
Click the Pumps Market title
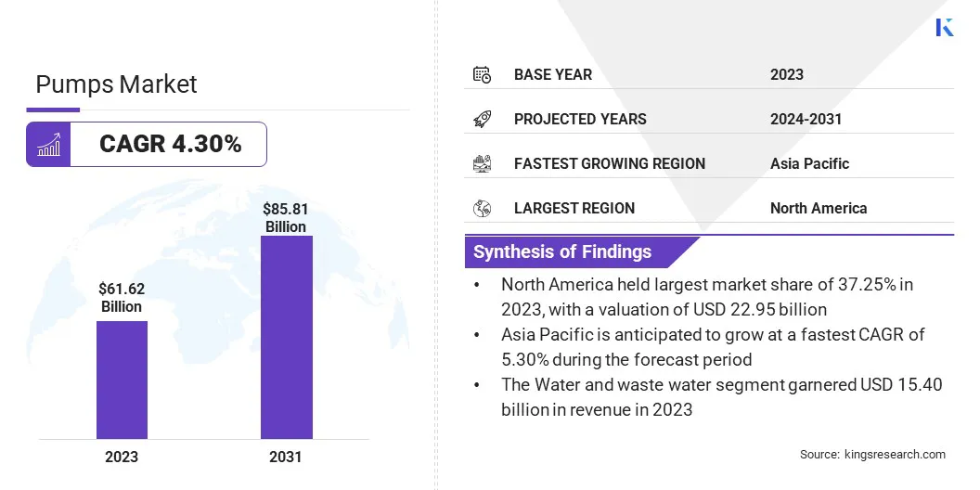tap(116, 84)
